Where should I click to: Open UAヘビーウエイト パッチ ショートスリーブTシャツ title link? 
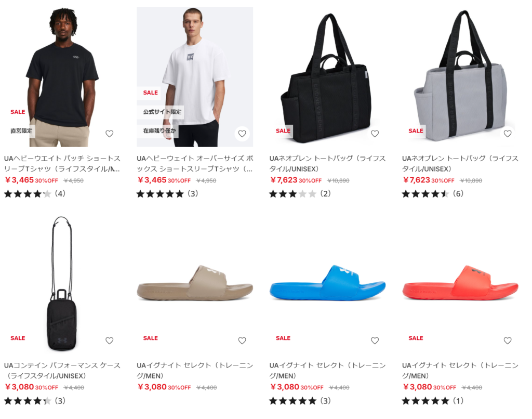pos(62,163)
